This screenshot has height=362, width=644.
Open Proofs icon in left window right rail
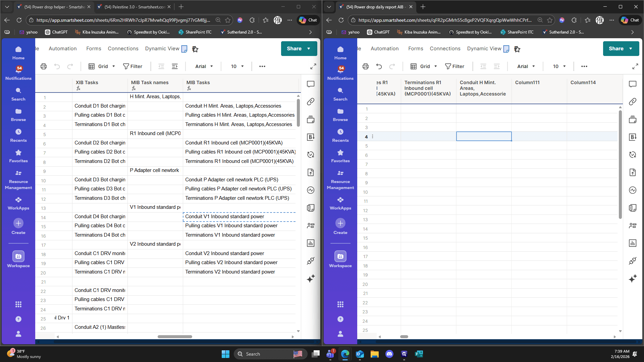311,119
